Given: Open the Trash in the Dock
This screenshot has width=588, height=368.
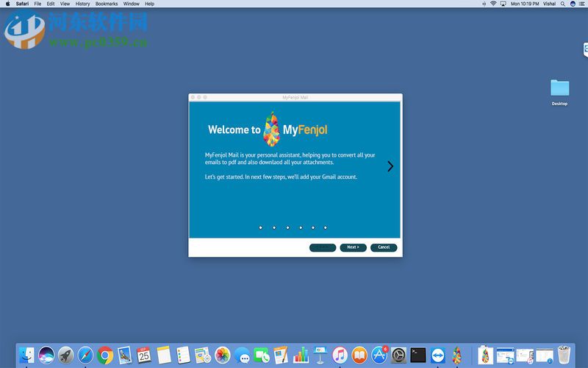Looking at the screenshot, I should coord(564,355).
